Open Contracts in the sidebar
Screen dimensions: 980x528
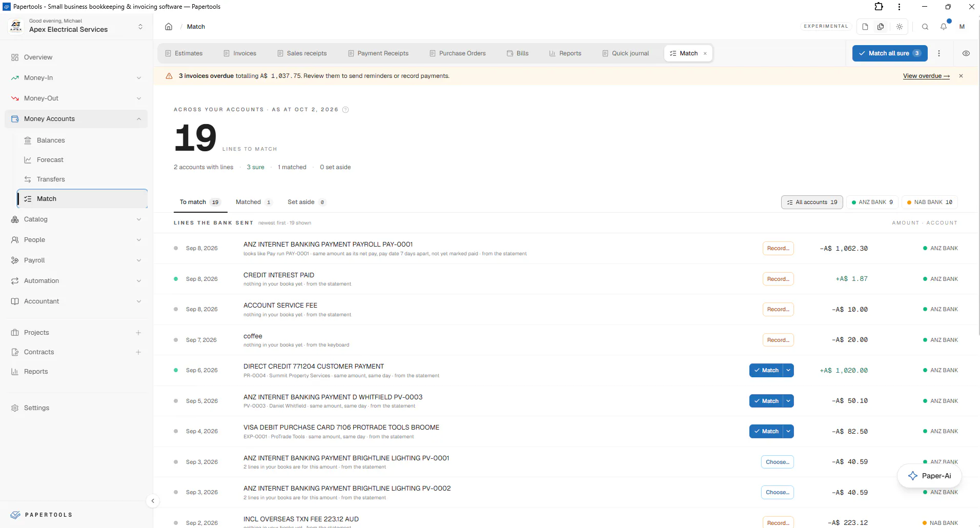pos(39,352)
